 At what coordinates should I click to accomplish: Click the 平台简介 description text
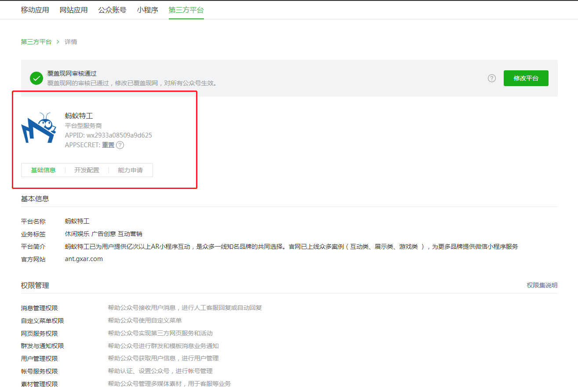tap(291, 247)
